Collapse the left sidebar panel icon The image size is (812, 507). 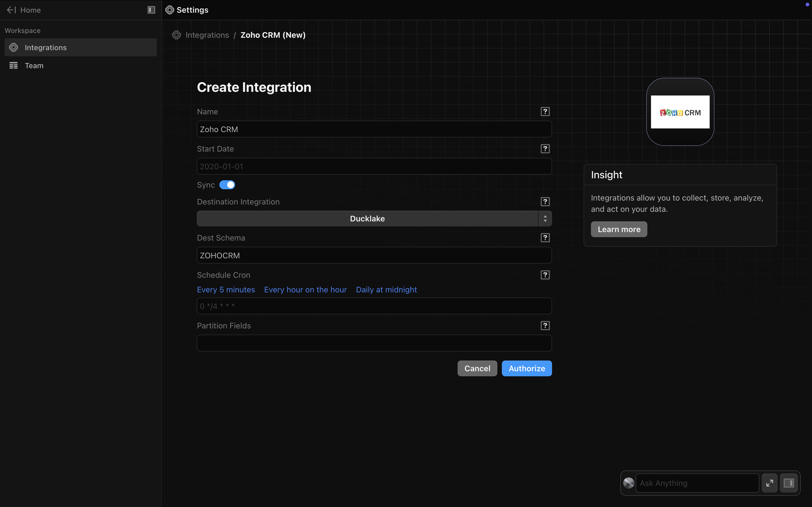click(151, 10)
